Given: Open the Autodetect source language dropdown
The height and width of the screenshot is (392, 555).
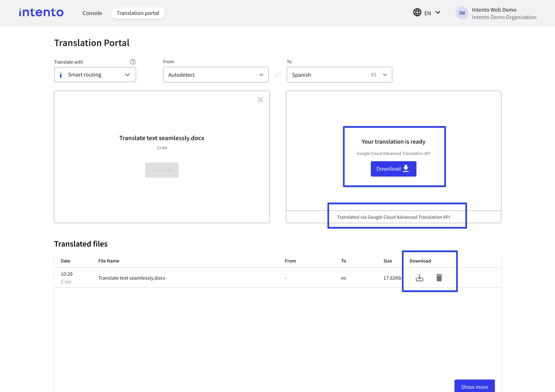Looking at the screenshot, I should pyautogui.click(x=216, y=75).
